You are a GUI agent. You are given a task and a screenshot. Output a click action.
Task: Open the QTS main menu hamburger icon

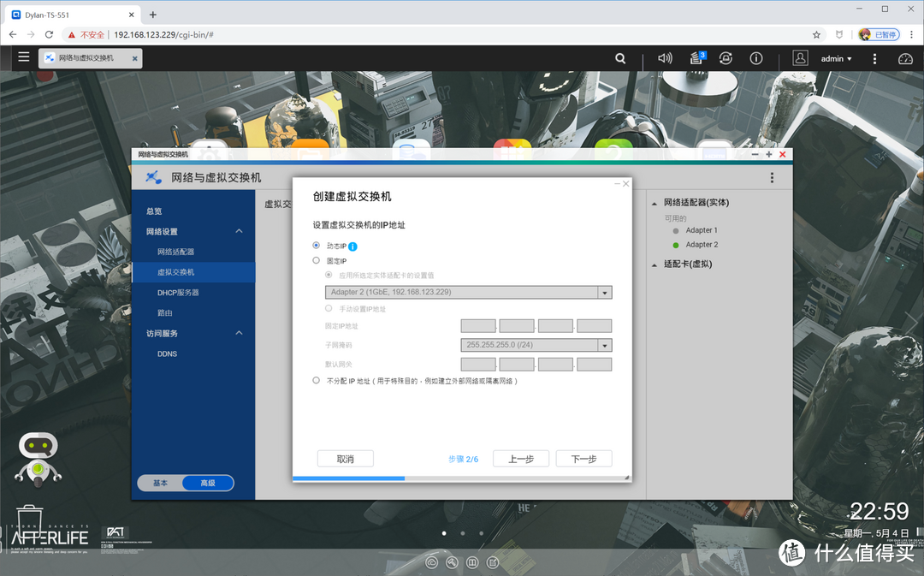tap(24, 57)
